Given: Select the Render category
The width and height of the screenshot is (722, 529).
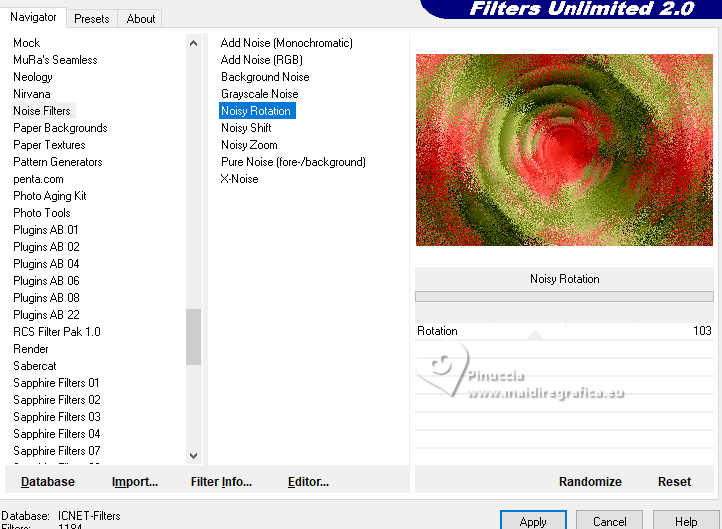Looking at the screenshot, I should pos(31,349).
